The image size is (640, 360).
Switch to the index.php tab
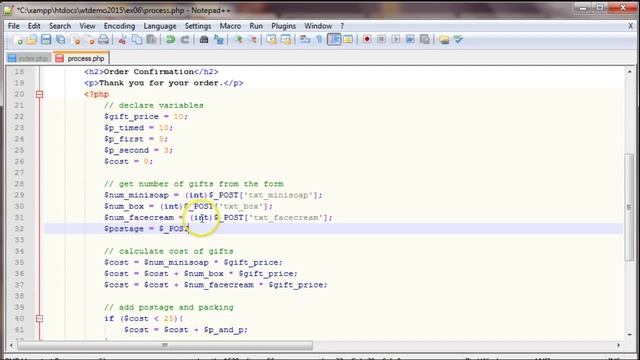pyautogui.click(x=29, y=58)
